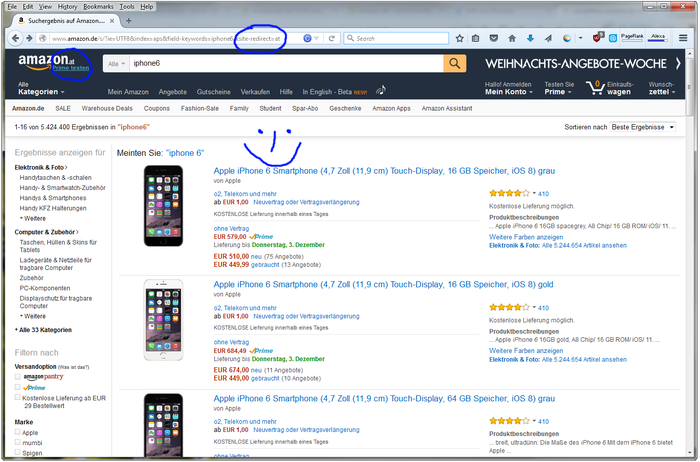Open the first grey iPhone 6 16 GB title link
Image resolution: width=700 pixels, height=462 pixels.
coord(384,171)
